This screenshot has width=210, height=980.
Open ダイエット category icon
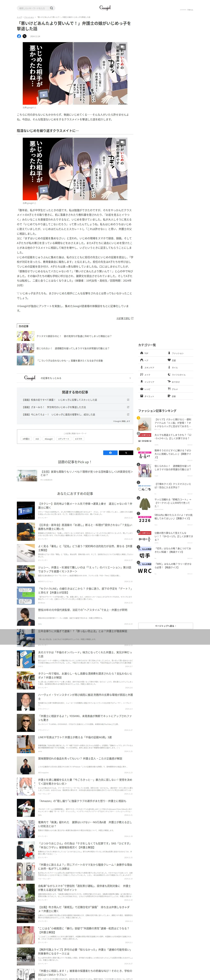coord(141,396)
